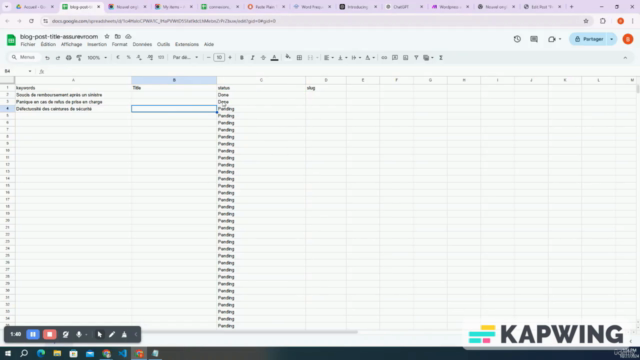Reload the browser page
The image size is (640, 360).
pyautogui.click(x=31, y=21)
